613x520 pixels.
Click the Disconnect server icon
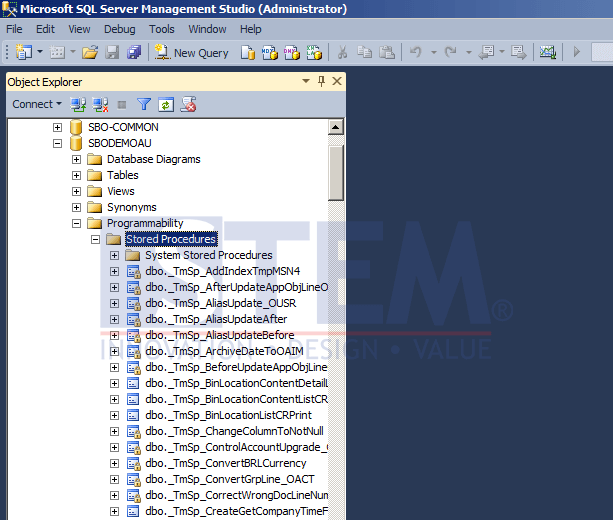(100, 104)
